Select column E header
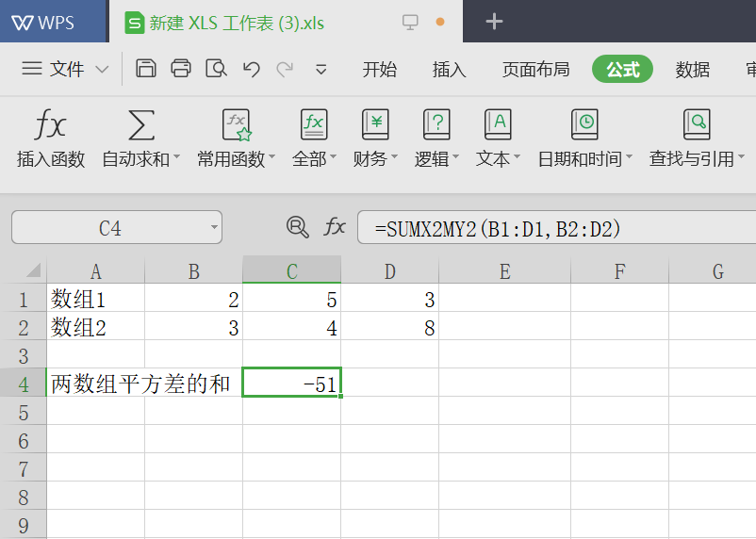This screenshot has width=756, height=539. pos(505,271)
